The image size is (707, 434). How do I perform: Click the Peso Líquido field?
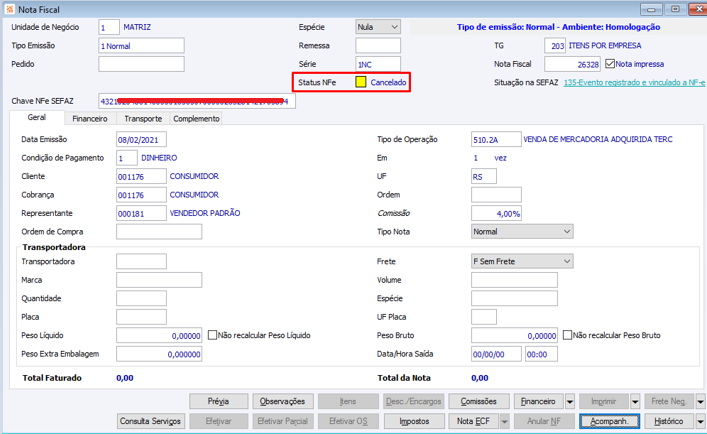[x=159, y=335]
